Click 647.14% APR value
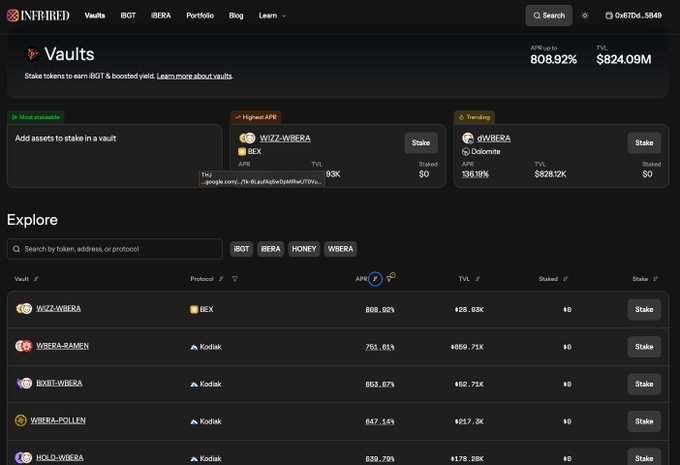The height and width of the screenshot is (465, 680). [x=380, y=421]
